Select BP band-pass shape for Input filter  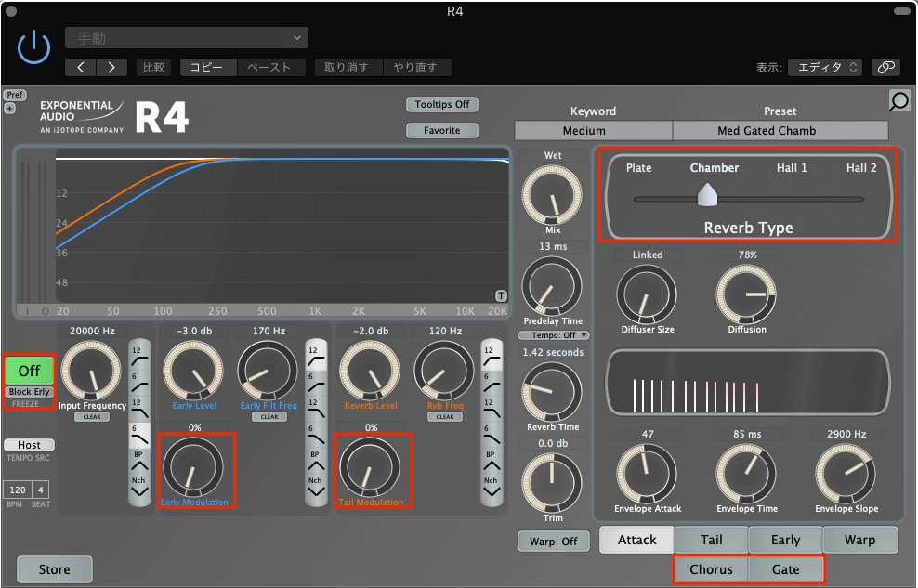139,462
